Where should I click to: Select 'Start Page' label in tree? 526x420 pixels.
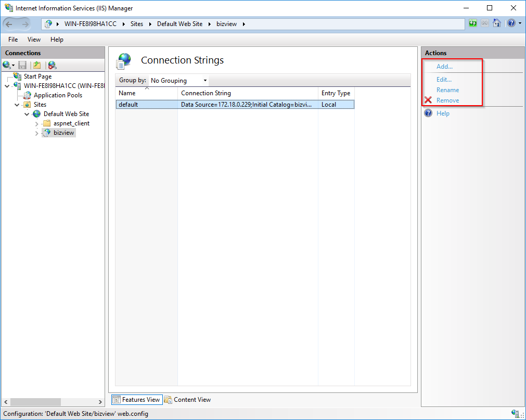click(37, 77)
